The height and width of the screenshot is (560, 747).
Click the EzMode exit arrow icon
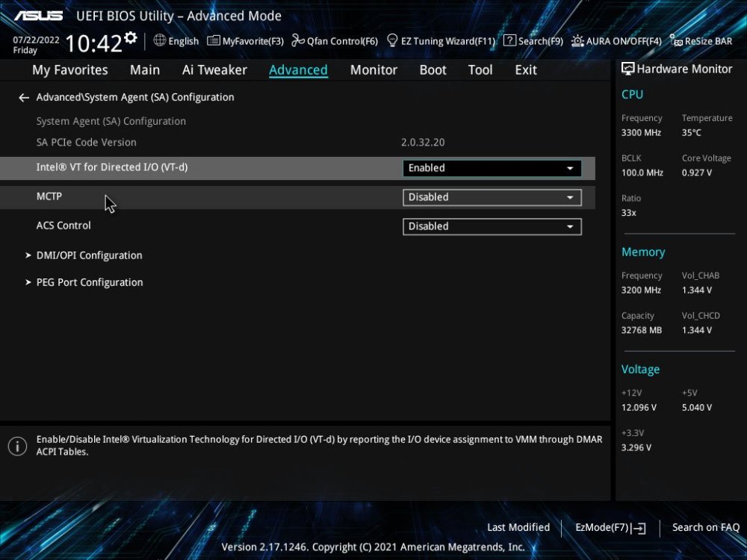pos(639,528)
